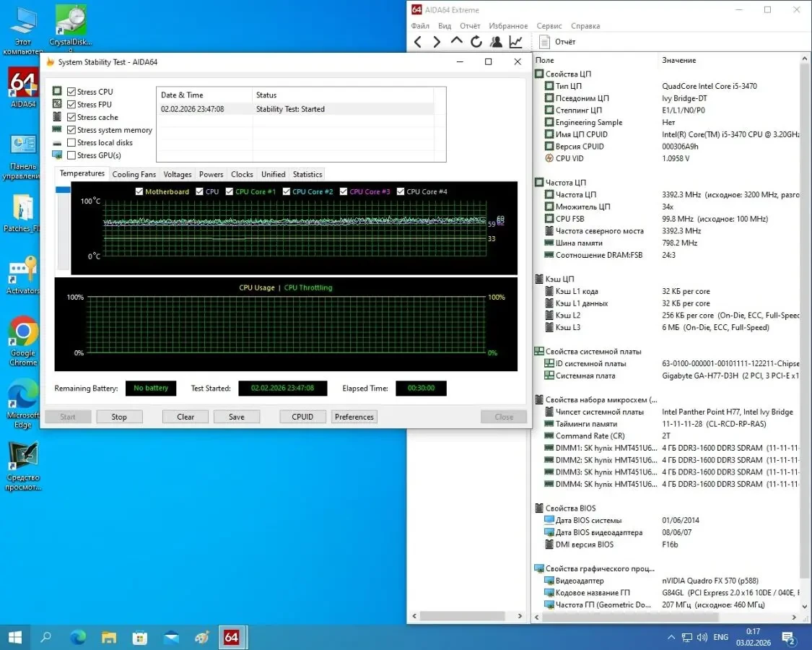Open Панель управления desktop icon
This screenshot has height=650, width=812.
pos(23,157)
